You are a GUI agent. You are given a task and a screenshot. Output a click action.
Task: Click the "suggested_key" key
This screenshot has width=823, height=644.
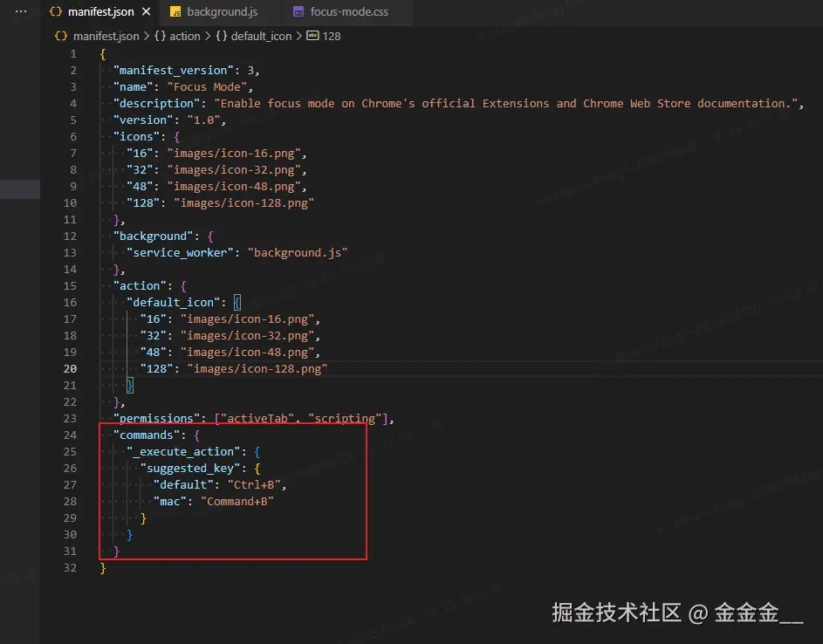pos(190,469)
